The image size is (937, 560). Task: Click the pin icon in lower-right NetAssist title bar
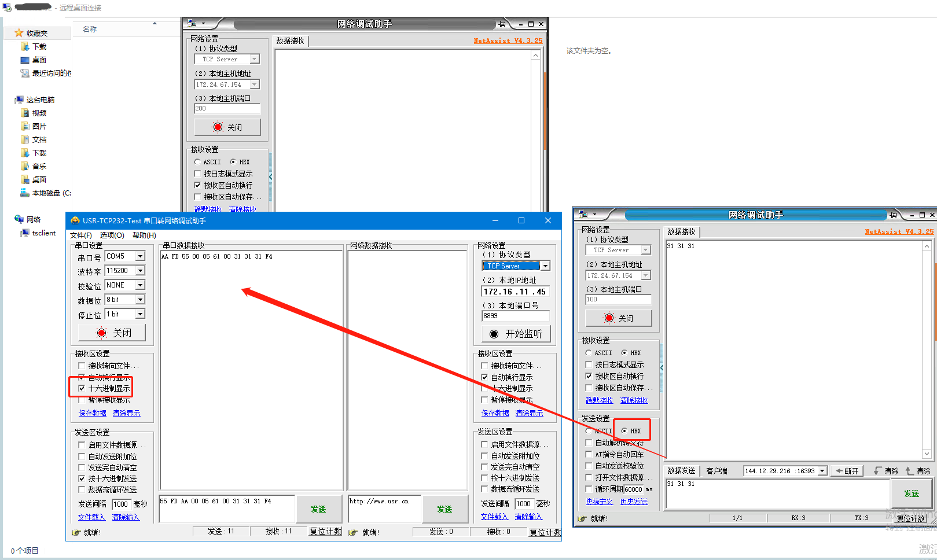[893, 215]
